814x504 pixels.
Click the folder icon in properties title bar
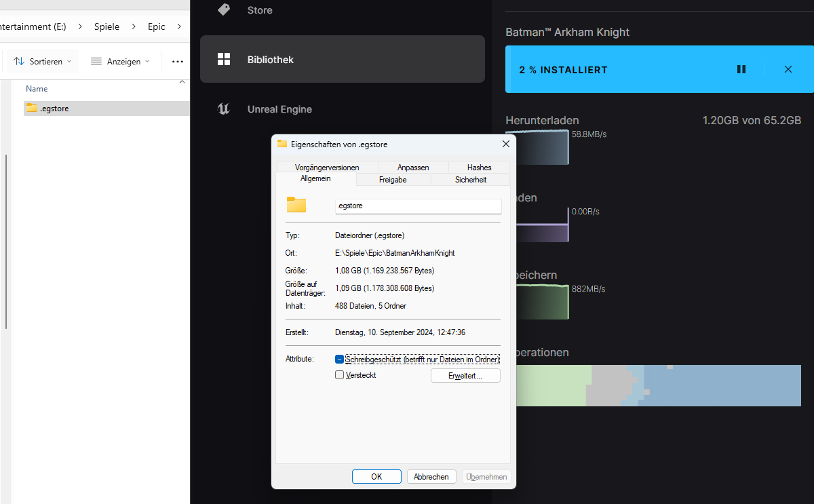pyautogui.click(x=282, y=144)
